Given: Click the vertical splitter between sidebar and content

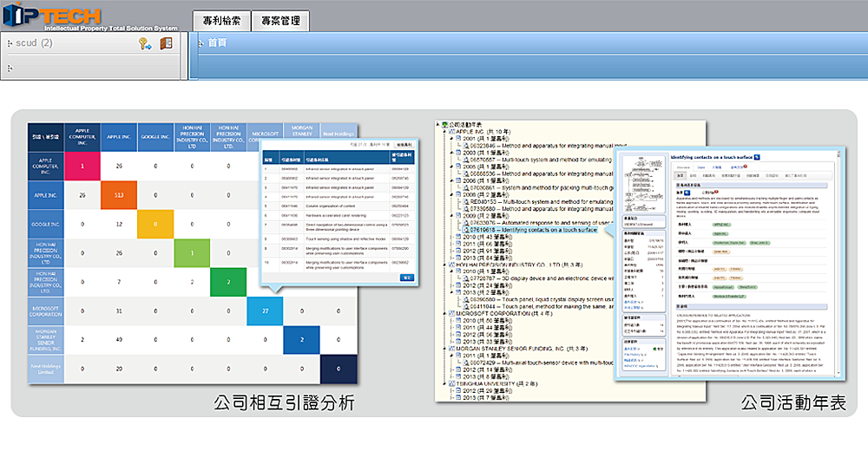Looking at the screenshot, I should (185, 56).
